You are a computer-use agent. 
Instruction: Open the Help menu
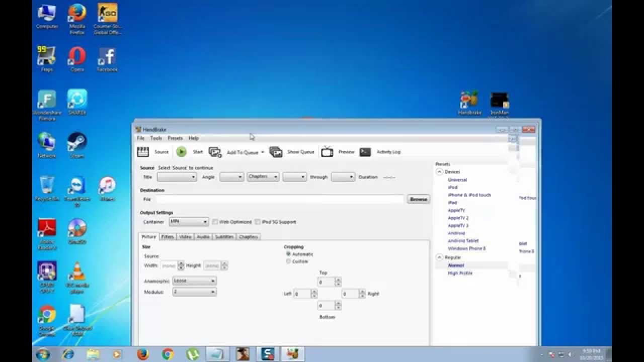point(194,138)
